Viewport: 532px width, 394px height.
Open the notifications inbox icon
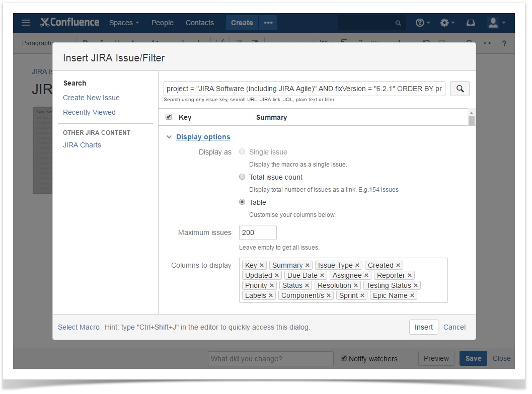click(x=471, y=23)
